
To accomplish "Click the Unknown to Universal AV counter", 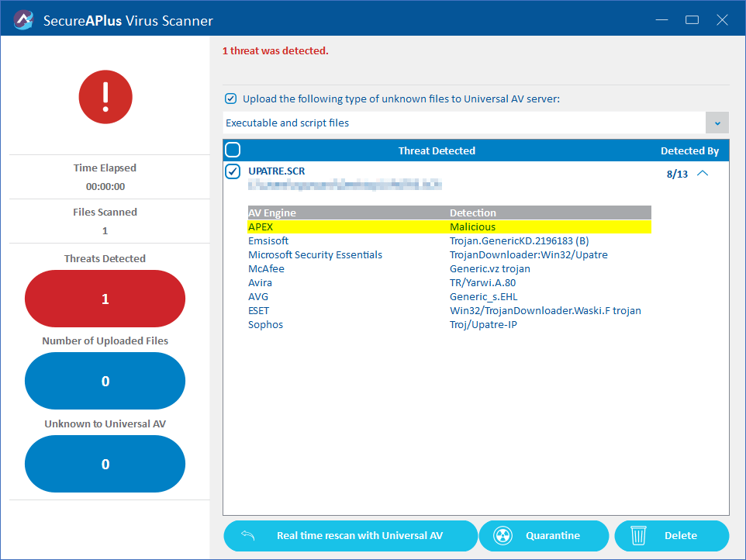I will (x=105, y=463).
